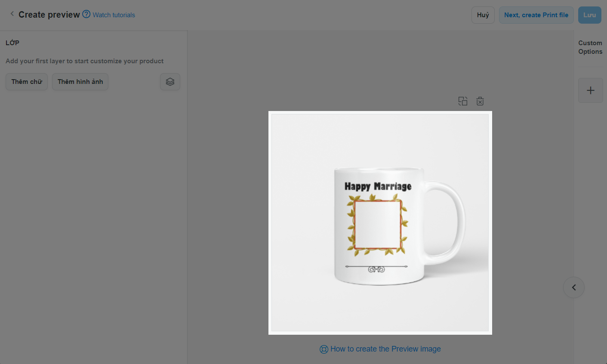Open the layers stack icon button
This screenshot has height=364, width=607.
[170, 82]
